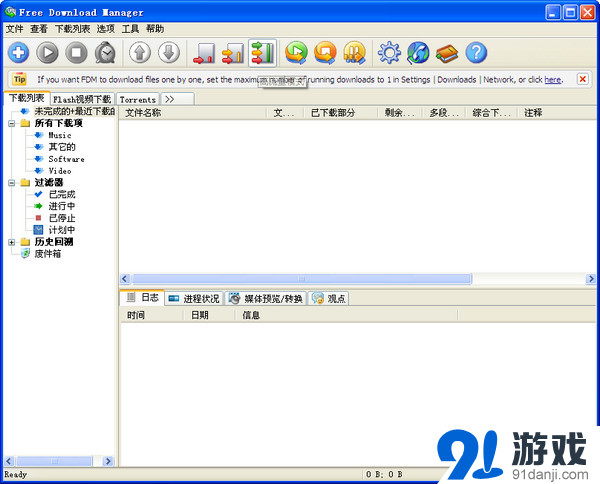Select the Music category

click(x=60, y=135)
